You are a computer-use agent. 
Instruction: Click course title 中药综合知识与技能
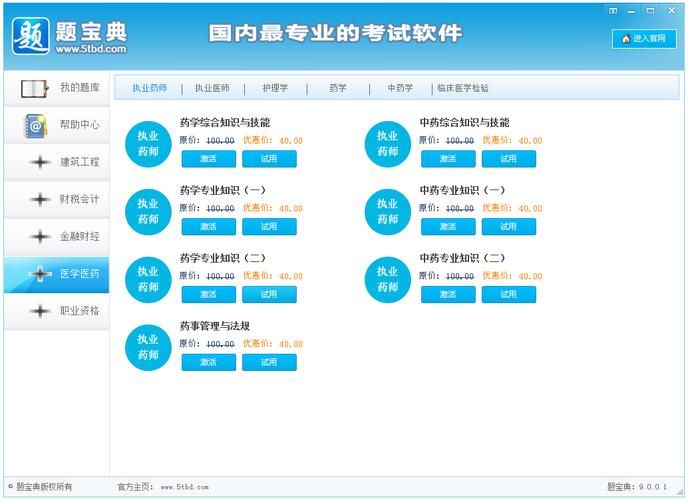pyautogui.click(x=464, y=123)
